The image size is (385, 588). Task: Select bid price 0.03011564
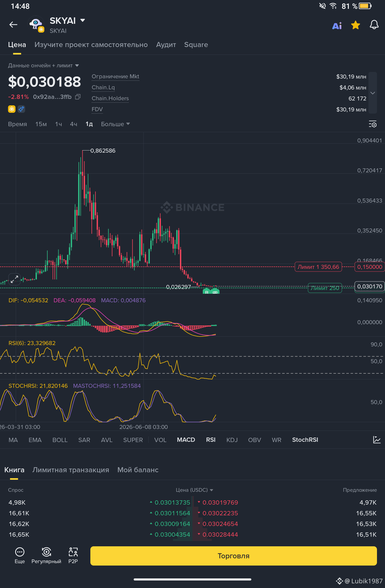172,513
